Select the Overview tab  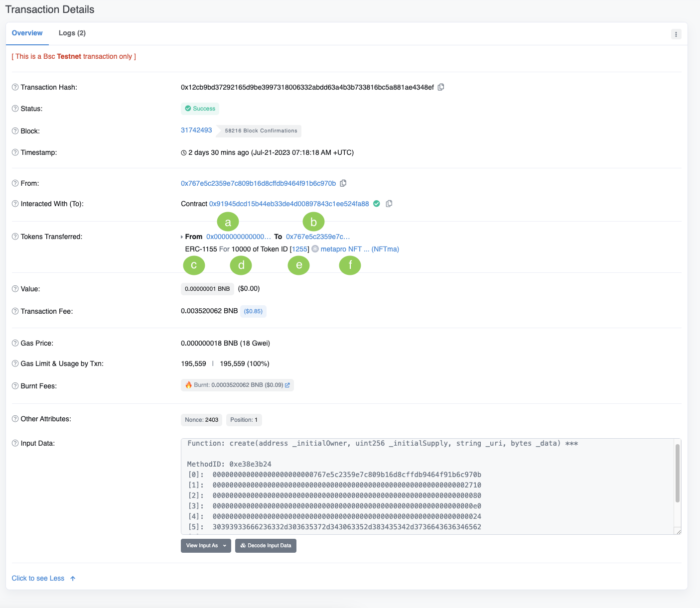pyautogui.click(x=27, y=33)
